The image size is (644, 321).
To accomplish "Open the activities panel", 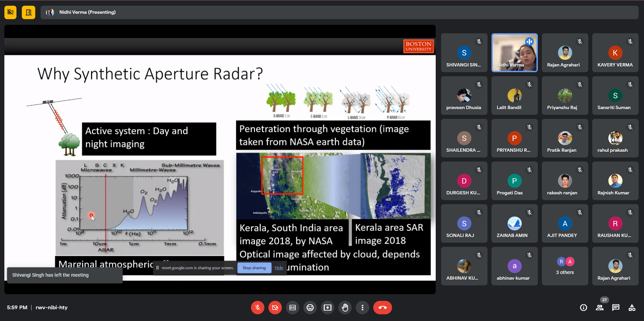I will pos(632,308).
